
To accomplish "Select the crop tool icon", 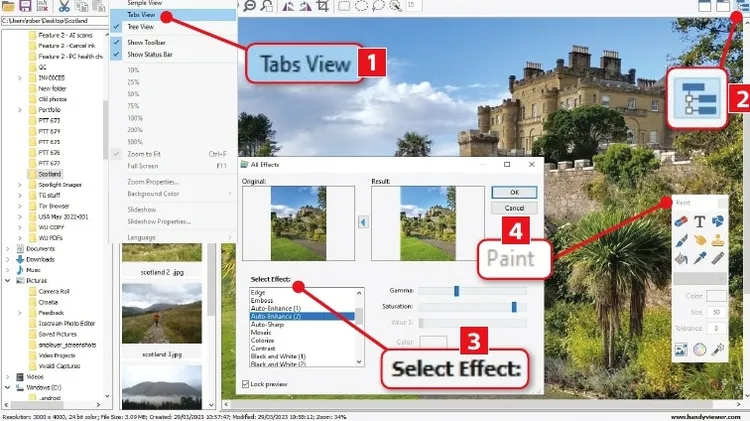I will tap(323, 6).
